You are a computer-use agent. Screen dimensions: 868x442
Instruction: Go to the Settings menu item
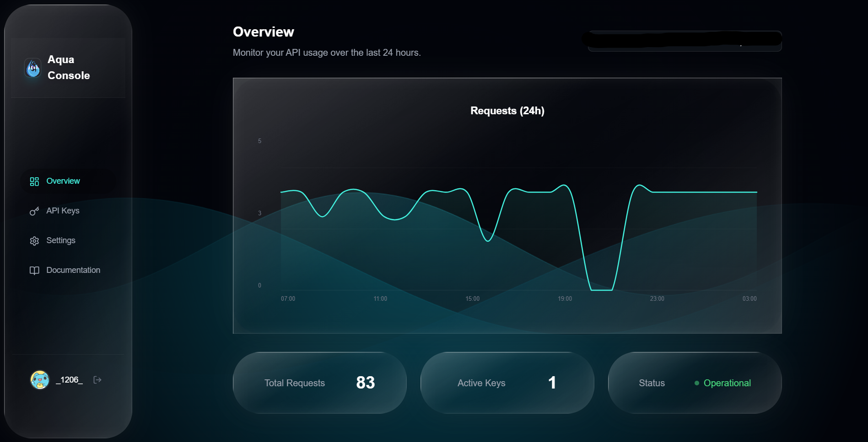point(61,240)
